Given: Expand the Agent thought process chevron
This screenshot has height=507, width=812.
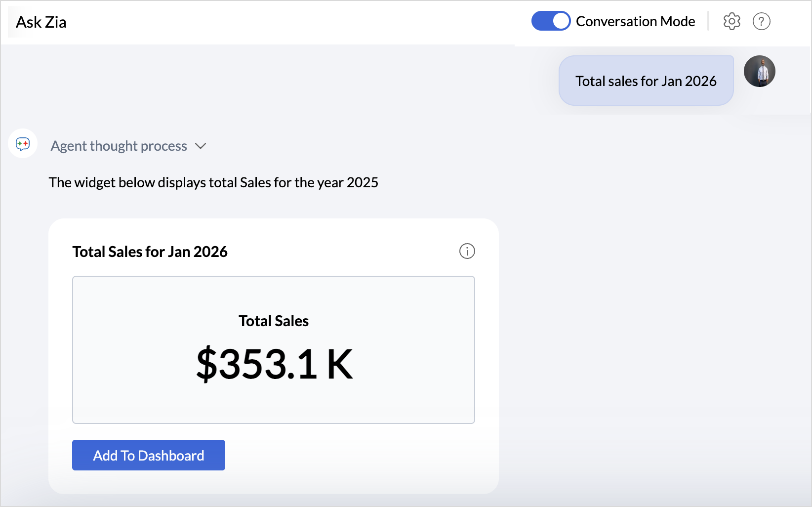Looking at the screenshot, I should point(201,146).
